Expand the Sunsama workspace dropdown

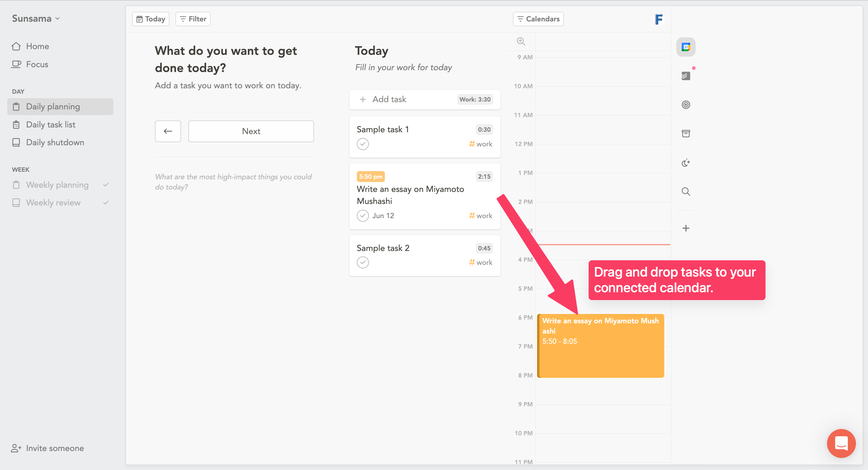tap(36, 19)
